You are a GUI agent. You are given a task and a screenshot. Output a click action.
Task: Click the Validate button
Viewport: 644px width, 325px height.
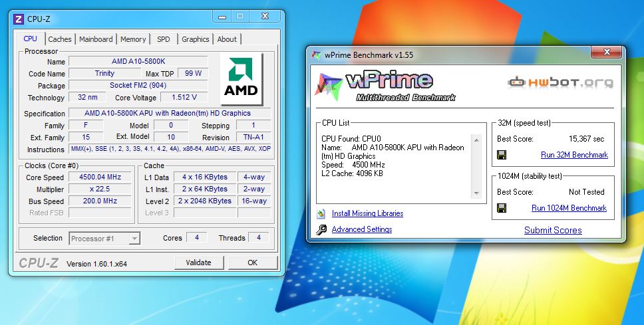(x=199, y=263)
